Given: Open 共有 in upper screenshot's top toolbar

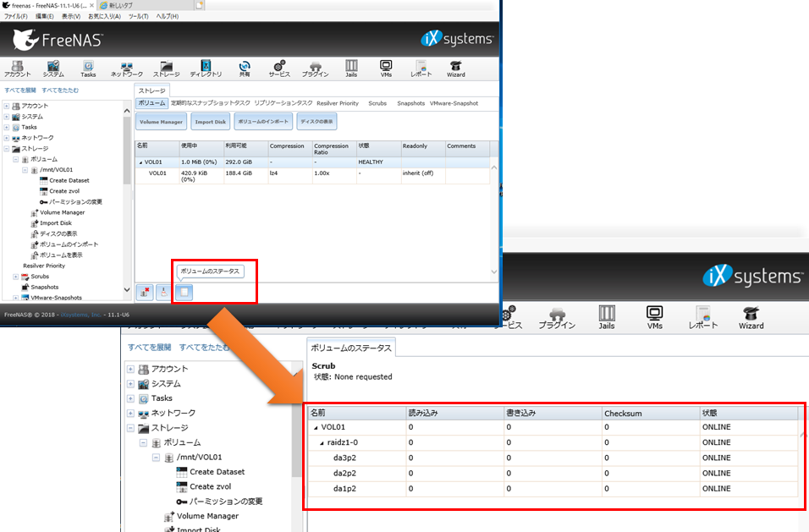Looking at the screenshot, I should point(244,69).
